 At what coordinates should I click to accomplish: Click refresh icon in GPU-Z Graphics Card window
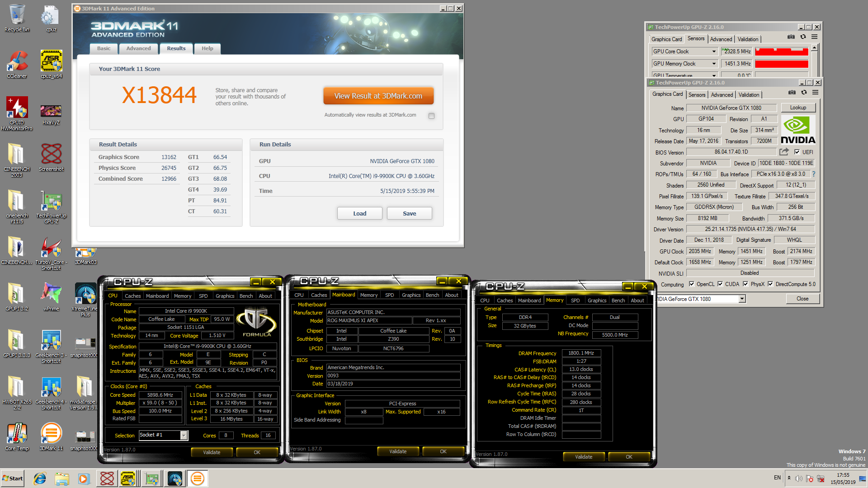[804, 93]
